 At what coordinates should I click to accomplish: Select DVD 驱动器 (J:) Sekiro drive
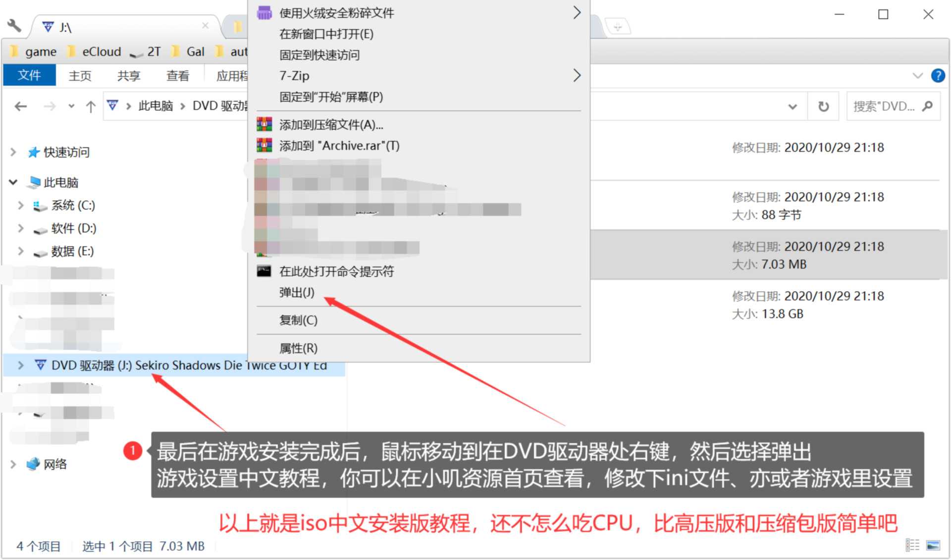[181, 365]
